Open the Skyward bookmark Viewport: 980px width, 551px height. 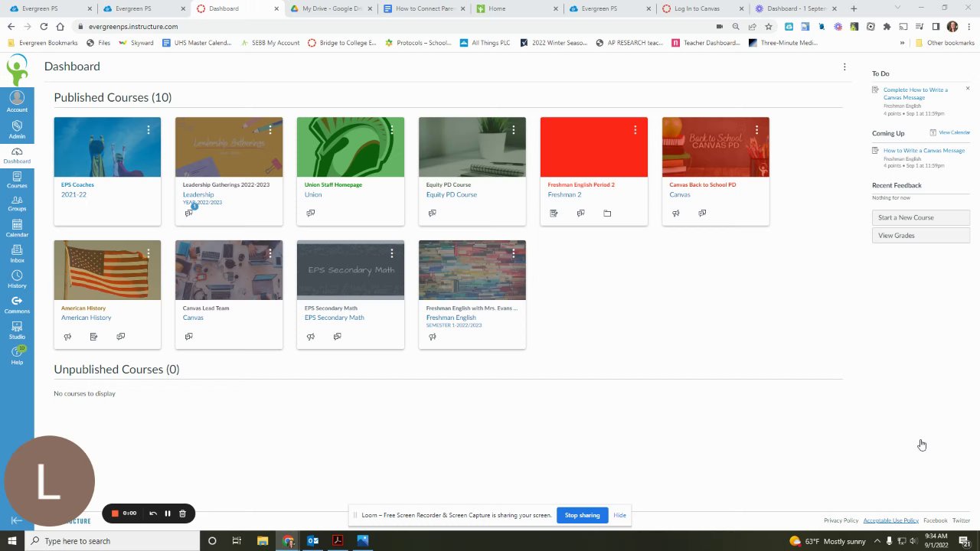tap(136, 43)
